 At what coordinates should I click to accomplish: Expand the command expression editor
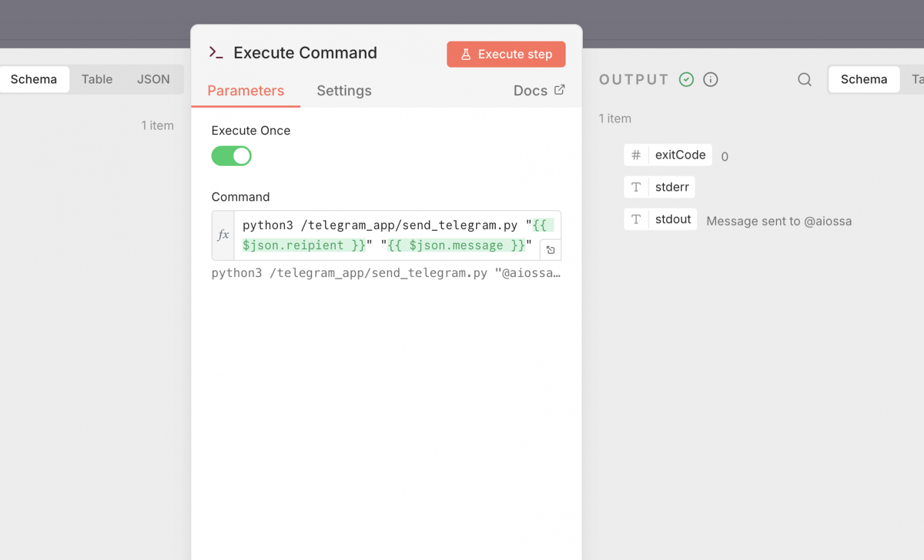(550, 249)
